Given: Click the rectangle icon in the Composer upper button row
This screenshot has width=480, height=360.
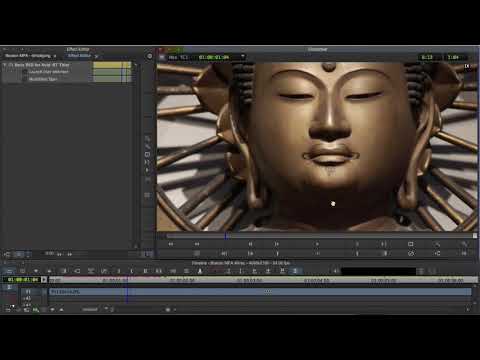Looking at the screenshot, I should click(x=411, y=244).
